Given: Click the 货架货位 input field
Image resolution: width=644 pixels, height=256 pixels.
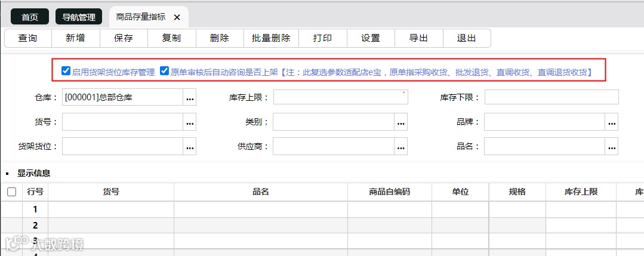Looking at the screenshot, I should (x=123, y=146).
